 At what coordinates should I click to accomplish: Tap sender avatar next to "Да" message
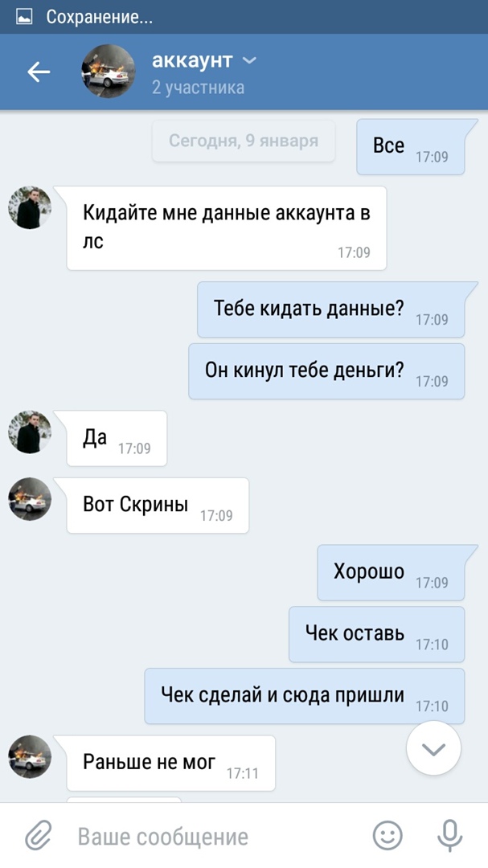coord(30,432)
